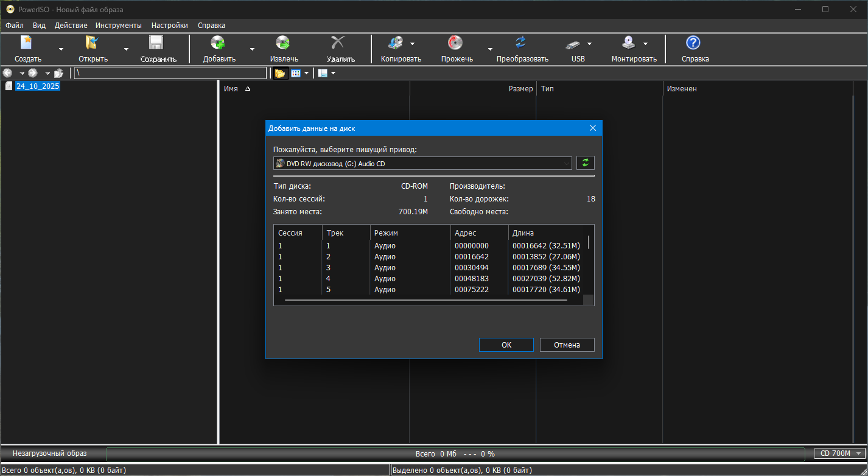This screenshot has width=868, height=476.
Task: Click the Add files toolbar icon
Action: 219,43
